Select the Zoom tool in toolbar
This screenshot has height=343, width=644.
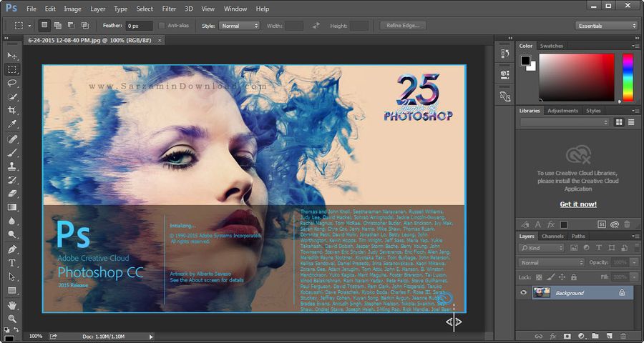tap(12, 319)
